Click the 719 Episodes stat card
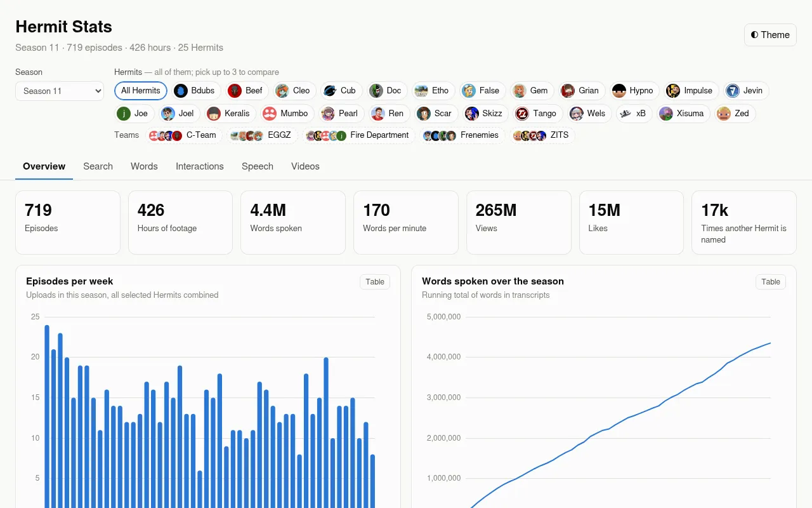Screen dimensions: 812x508 point(68,223)
